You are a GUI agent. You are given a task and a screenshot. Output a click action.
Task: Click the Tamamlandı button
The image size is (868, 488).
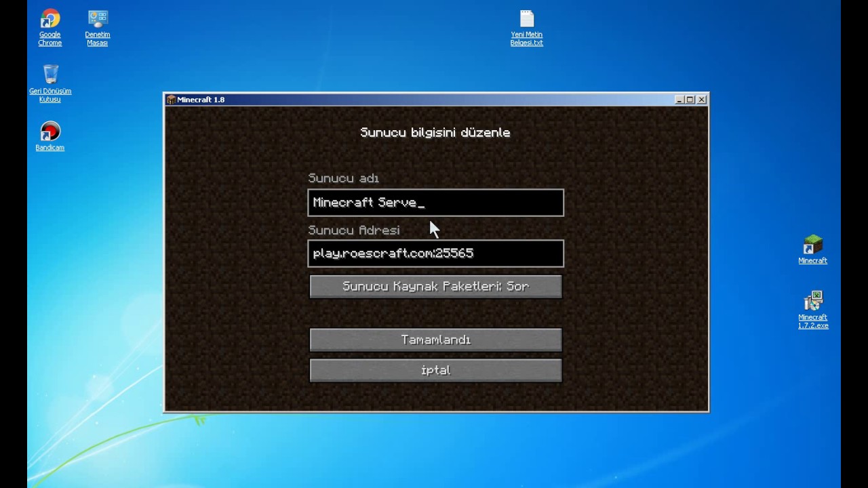pos(435,340)
